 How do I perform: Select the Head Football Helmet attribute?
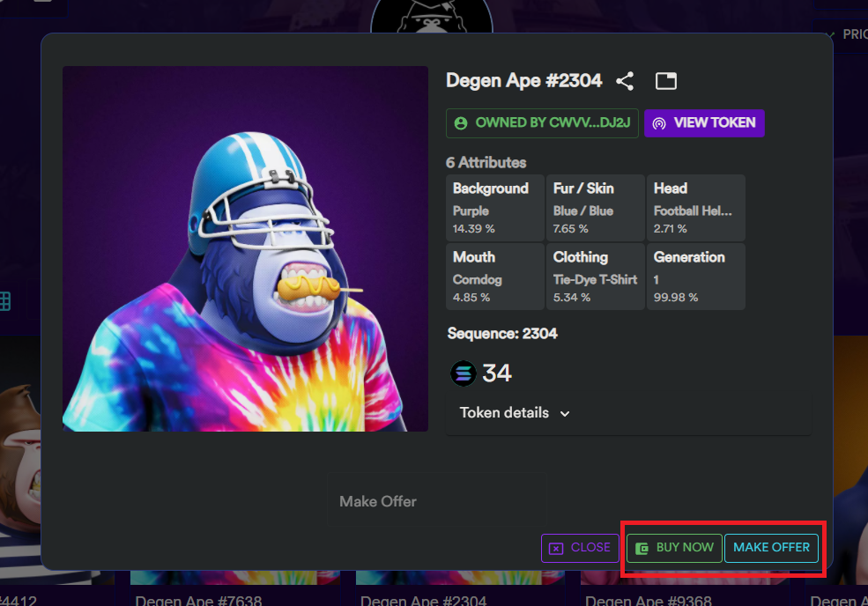pyautogui.click(x=696, y=208)
